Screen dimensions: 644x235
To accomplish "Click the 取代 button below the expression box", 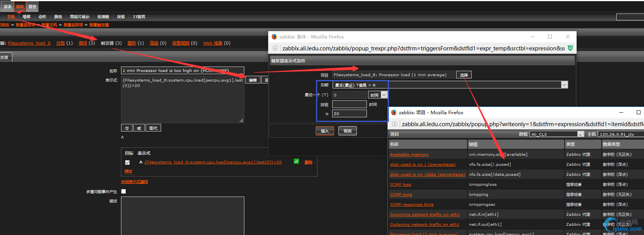I will 153,128.
